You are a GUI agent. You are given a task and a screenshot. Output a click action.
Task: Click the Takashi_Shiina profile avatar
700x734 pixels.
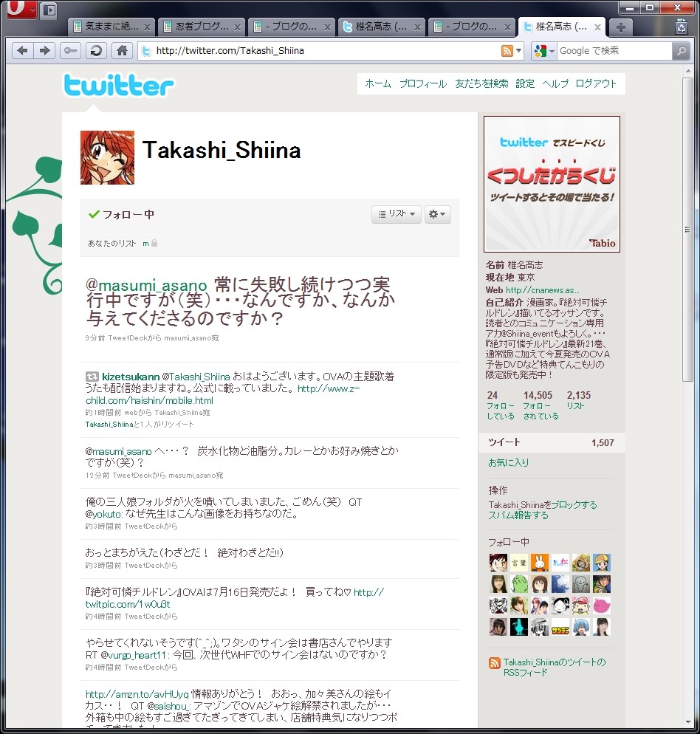107,157
